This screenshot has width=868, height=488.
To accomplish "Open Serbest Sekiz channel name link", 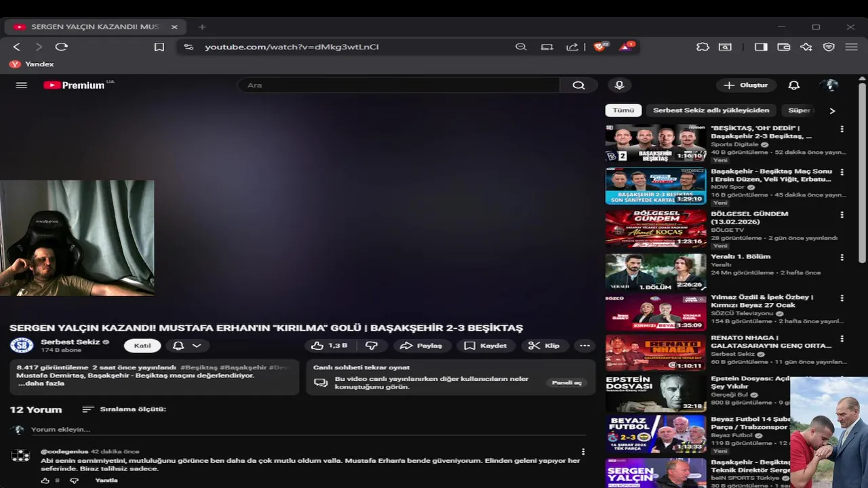I will [71, 342].
